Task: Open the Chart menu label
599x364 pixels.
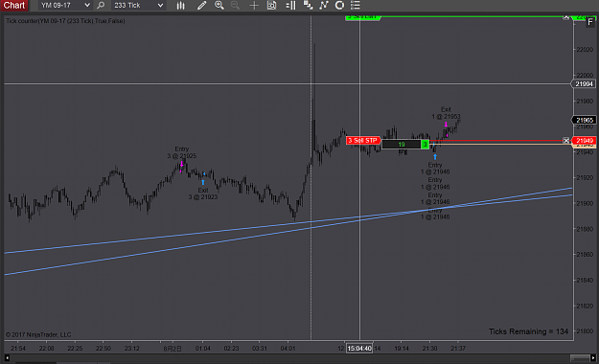Action: click(14, 6)
